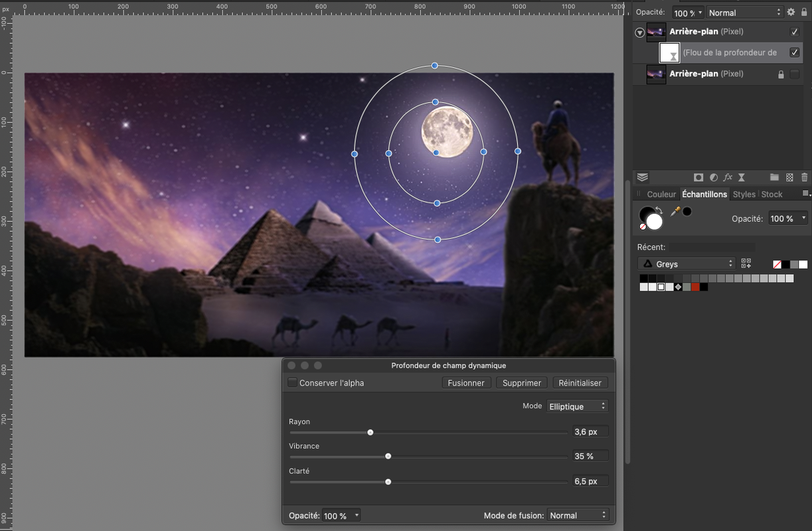This screenshot has width=812, height=531.
Task: Click the Rayon slider handle
Action: [x=370, y=432]
